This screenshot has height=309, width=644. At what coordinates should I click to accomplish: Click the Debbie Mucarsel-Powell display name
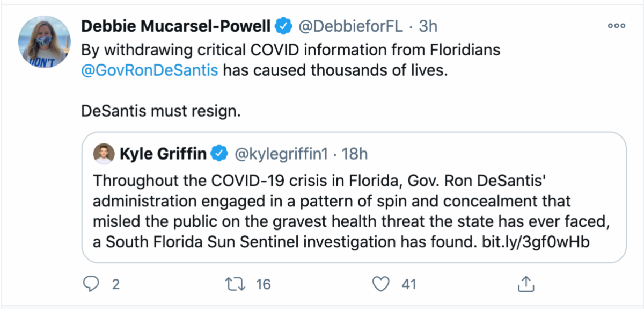click(x=176, y=25)
